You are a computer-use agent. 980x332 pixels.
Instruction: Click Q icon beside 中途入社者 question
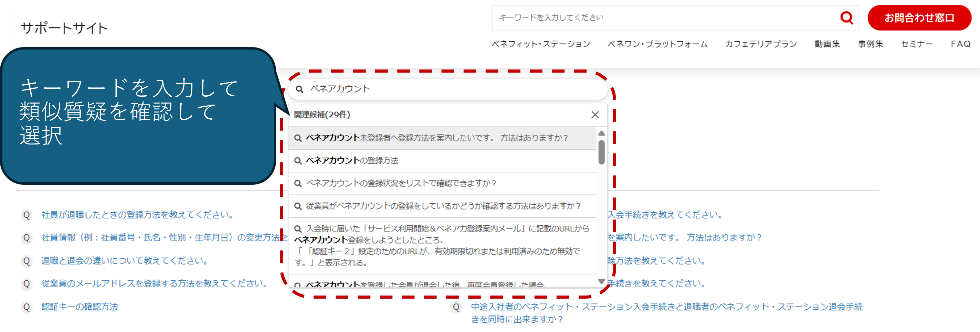pos(456,307)
